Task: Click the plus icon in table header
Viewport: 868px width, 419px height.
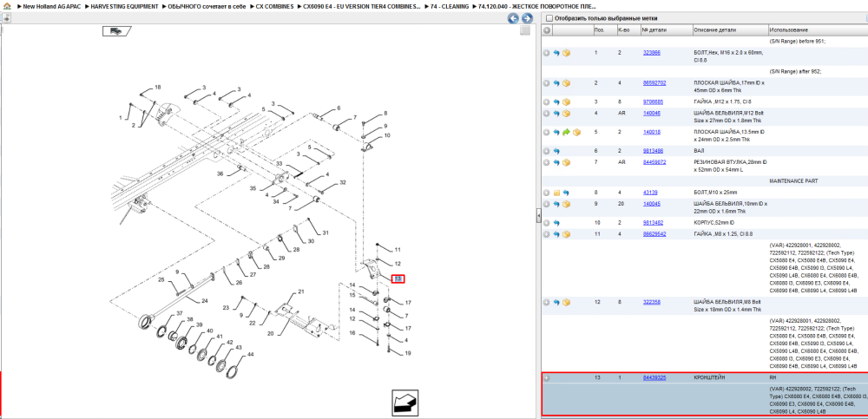Action: tap(546, 29)
